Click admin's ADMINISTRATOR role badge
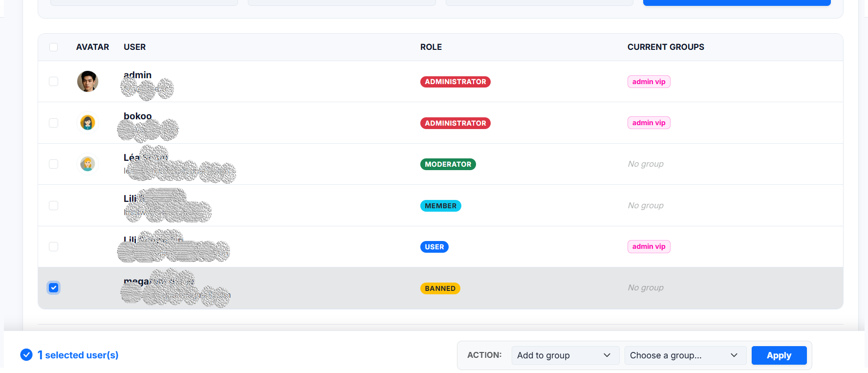 pyautogui.click(x=455, y=82)
